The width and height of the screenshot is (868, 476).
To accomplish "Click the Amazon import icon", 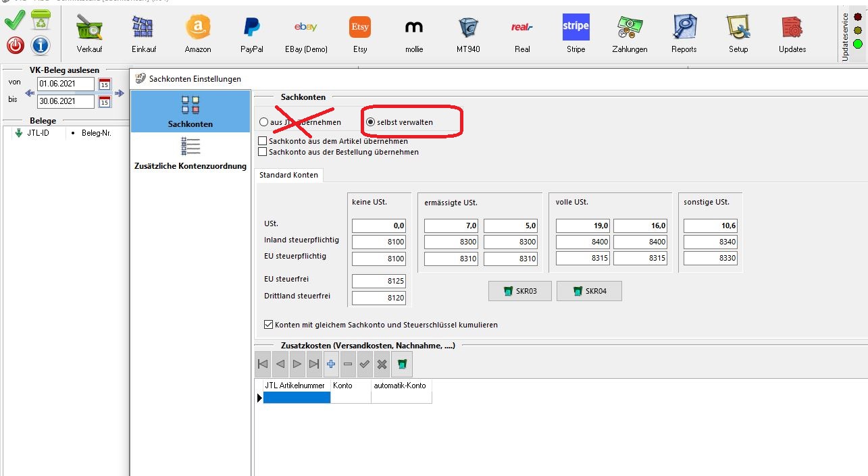I will (x=198, y=32).
